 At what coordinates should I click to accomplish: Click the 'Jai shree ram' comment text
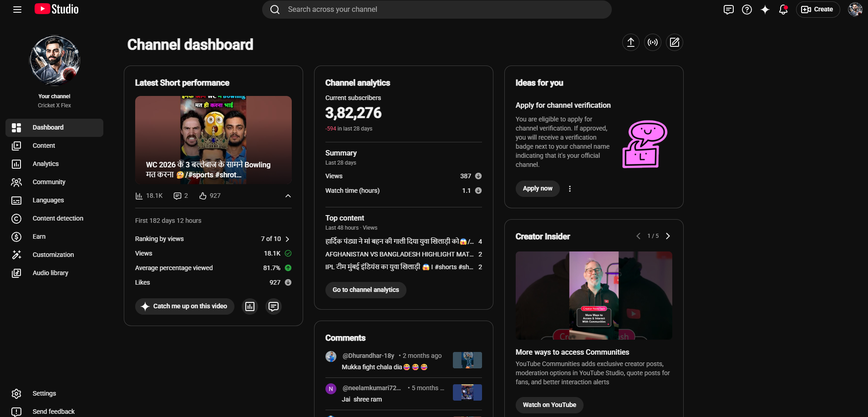click(362, 399)
